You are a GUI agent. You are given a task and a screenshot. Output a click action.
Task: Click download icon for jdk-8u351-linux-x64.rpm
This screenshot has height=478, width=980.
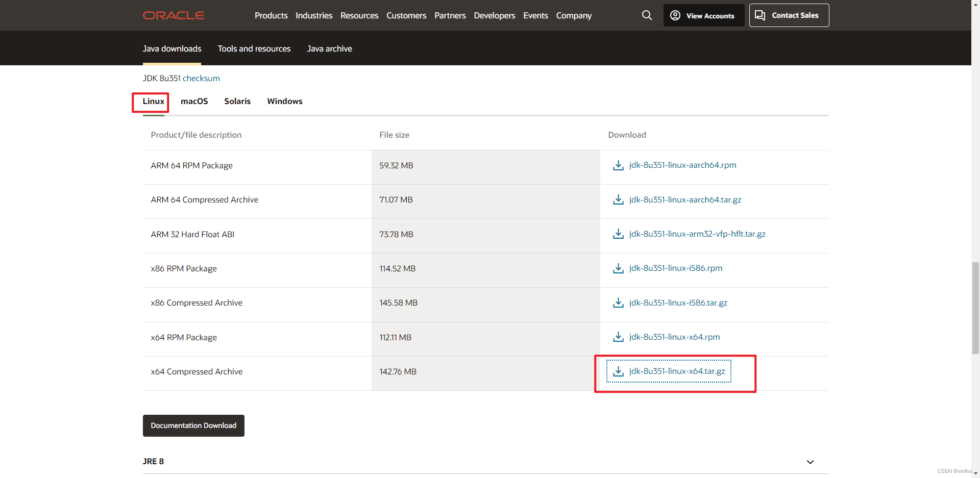[618, 337]
